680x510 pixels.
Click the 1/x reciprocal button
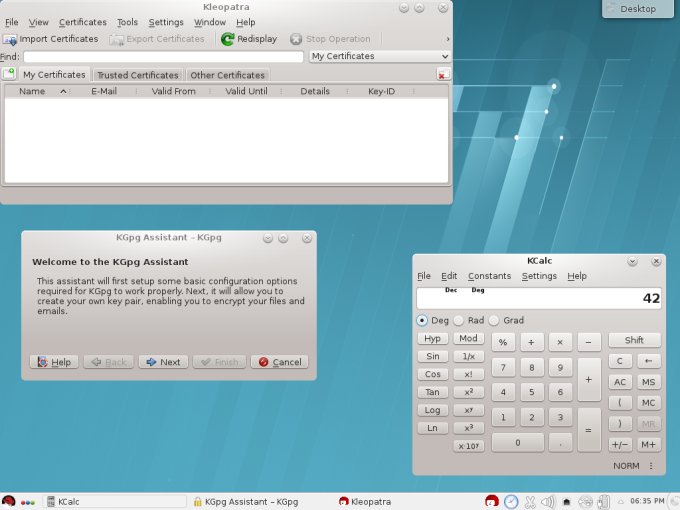468,356
